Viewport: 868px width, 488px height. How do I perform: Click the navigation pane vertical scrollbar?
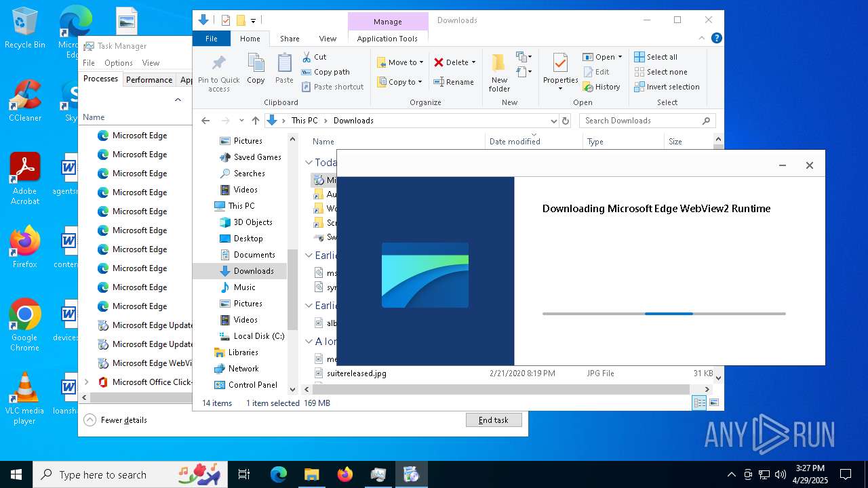(x=293, y=289)
